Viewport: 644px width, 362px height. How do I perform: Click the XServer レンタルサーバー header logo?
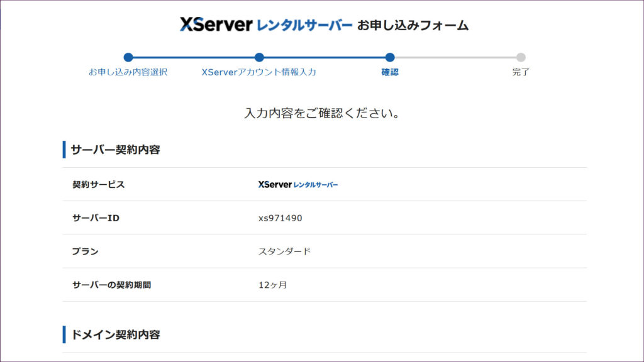(x=265, y=25)
